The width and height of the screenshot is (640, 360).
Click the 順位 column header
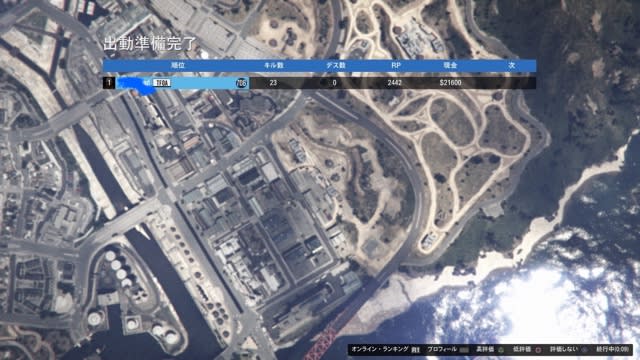(x=178, y=65)
